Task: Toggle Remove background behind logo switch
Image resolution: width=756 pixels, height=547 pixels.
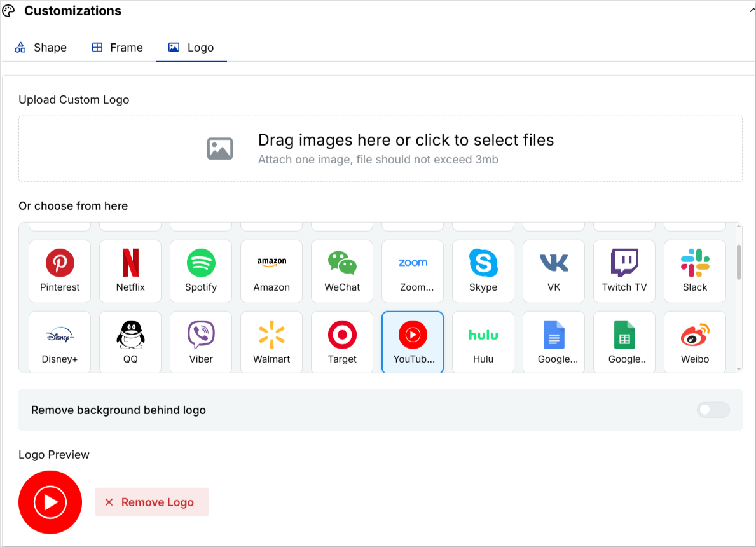Action: pyautogui.click(x=713, y=410)
